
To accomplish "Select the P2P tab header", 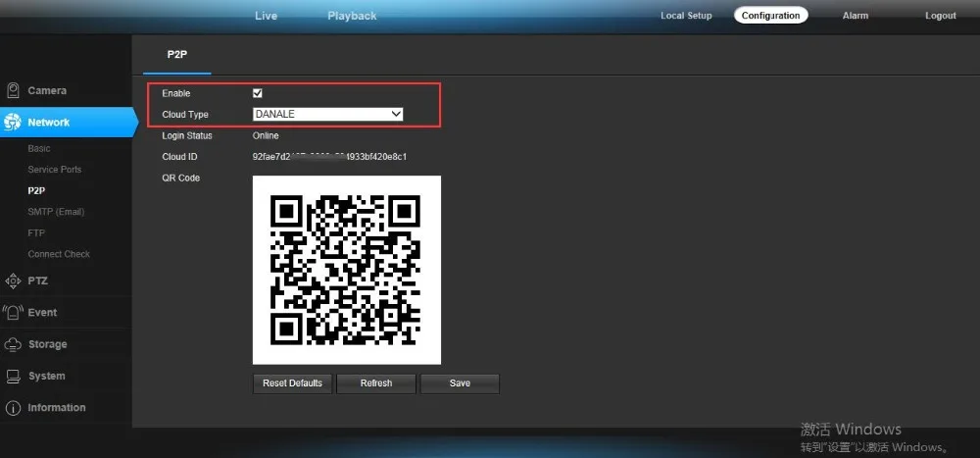I will [176, 55].
